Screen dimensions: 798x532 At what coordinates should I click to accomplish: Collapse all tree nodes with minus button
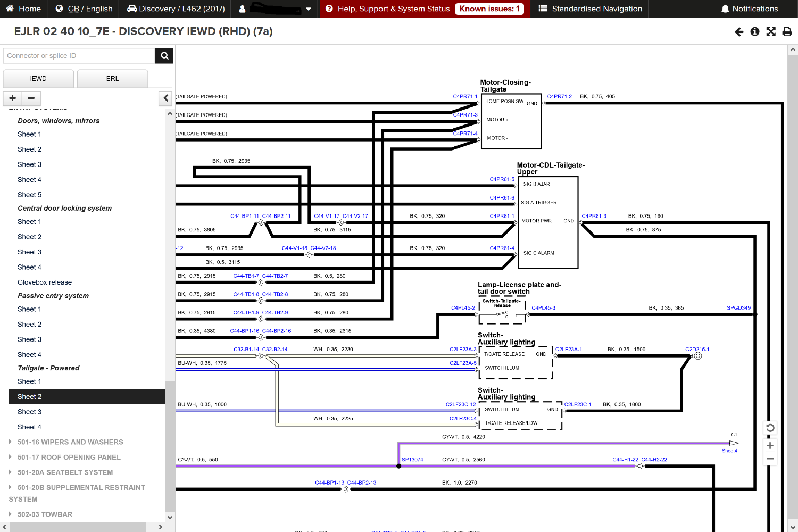31,98
